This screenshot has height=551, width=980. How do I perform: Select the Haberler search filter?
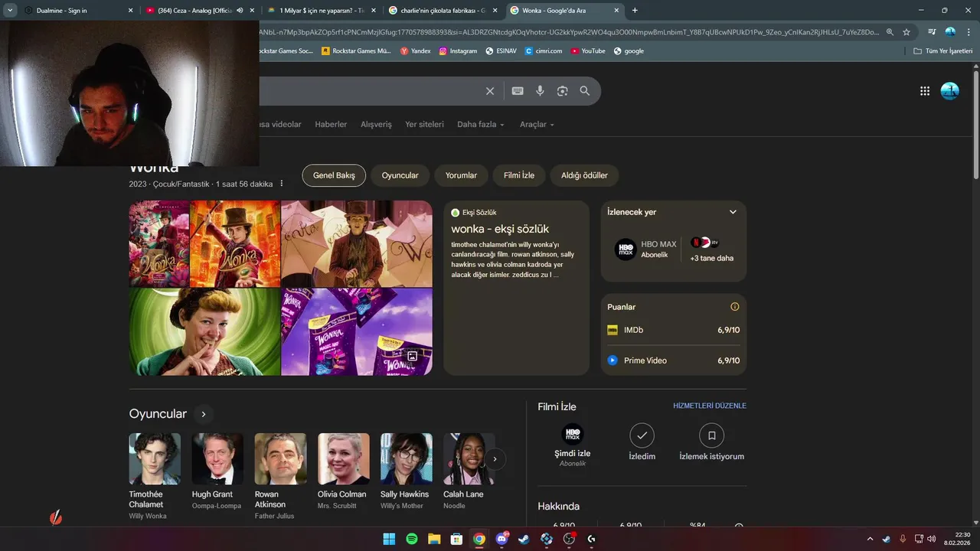(x=331, y=124)
